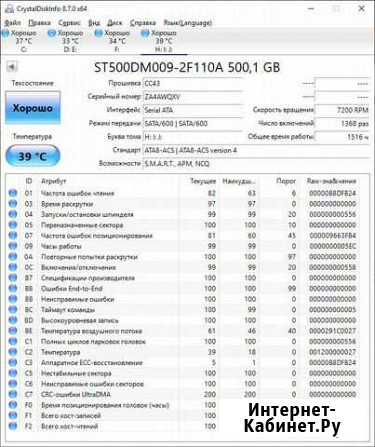Click the Raw-значения column header
The image size is (375, 447).
pyautogui.click(x=331, y=181)
